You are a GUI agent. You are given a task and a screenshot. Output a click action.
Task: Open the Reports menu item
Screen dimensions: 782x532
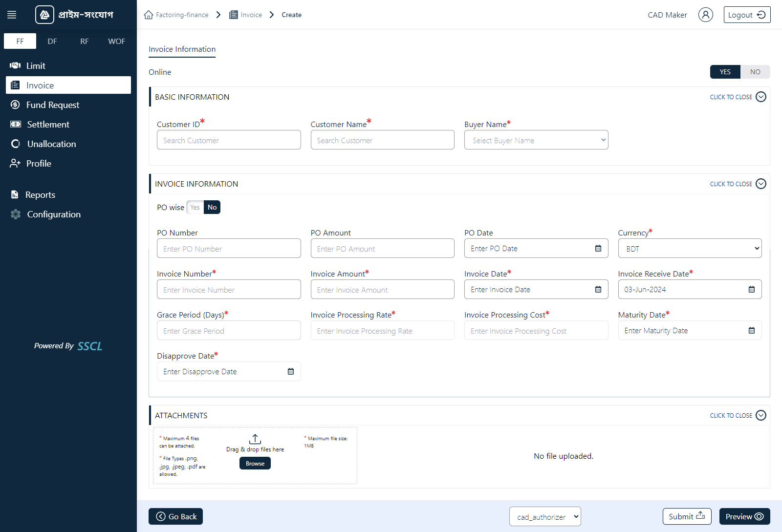click(x=68, y=194)
